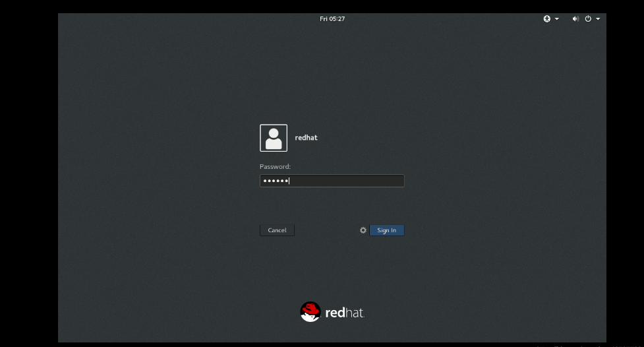Open session options gear icon
Viewport: 644px width, 347px height.
pos(363,230)
